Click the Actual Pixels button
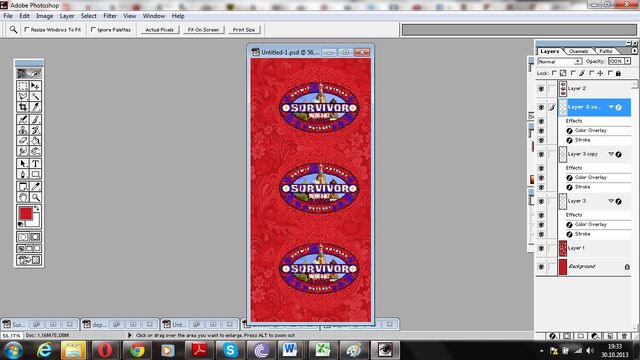The image size is (640, 360). pyautogui.click(x=160, y=30)
